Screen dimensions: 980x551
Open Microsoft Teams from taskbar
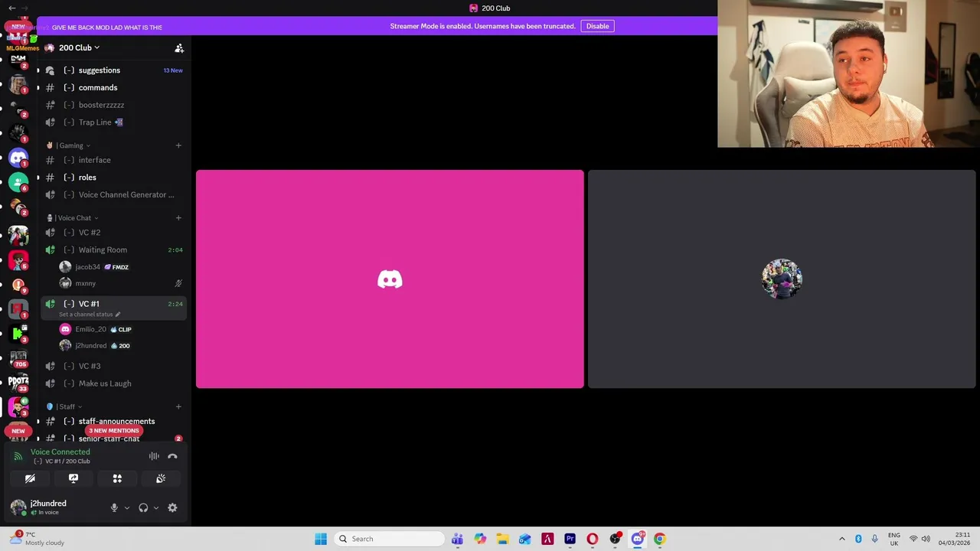click(x=457, y=539)
